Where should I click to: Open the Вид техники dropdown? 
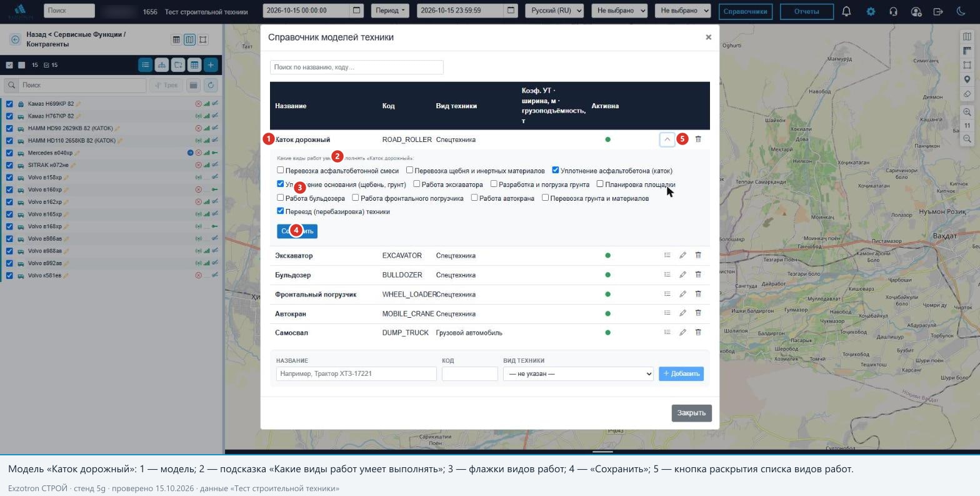point(578,373)
